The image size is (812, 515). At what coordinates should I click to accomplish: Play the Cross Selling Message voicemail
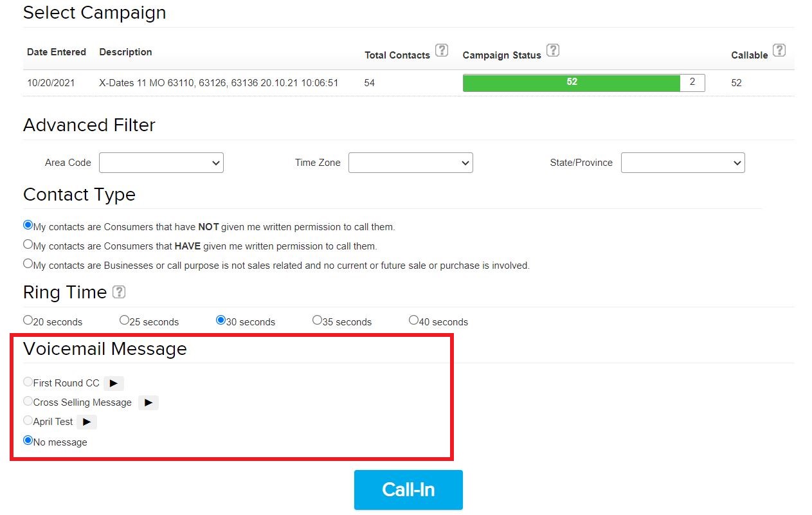(149, 402)
